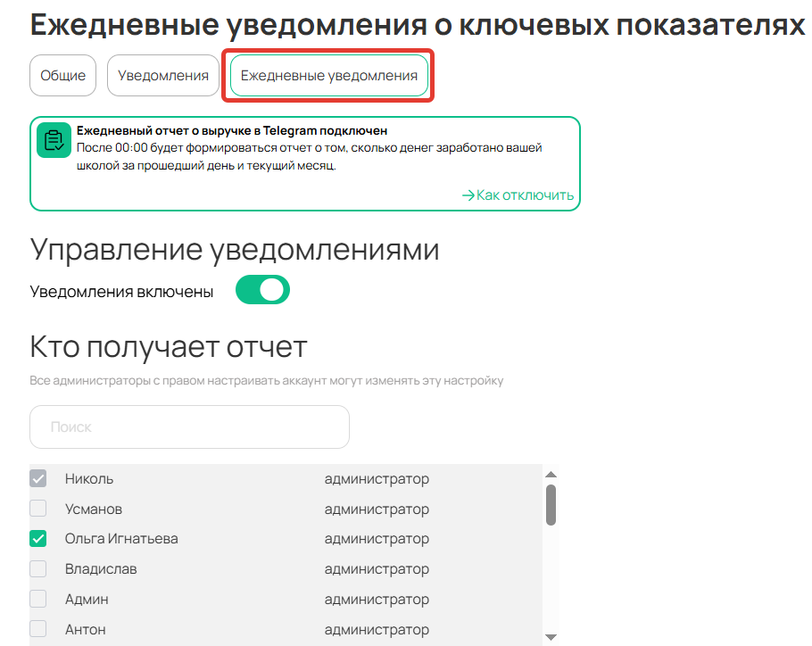Open the Общие tab

click(x=62, y=76)
